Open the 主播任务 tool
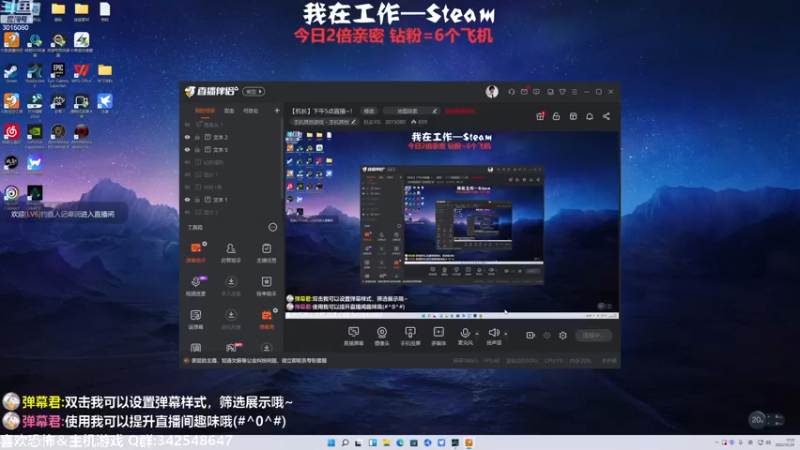This screenshot has height=450, width=800. click(266, 252)
